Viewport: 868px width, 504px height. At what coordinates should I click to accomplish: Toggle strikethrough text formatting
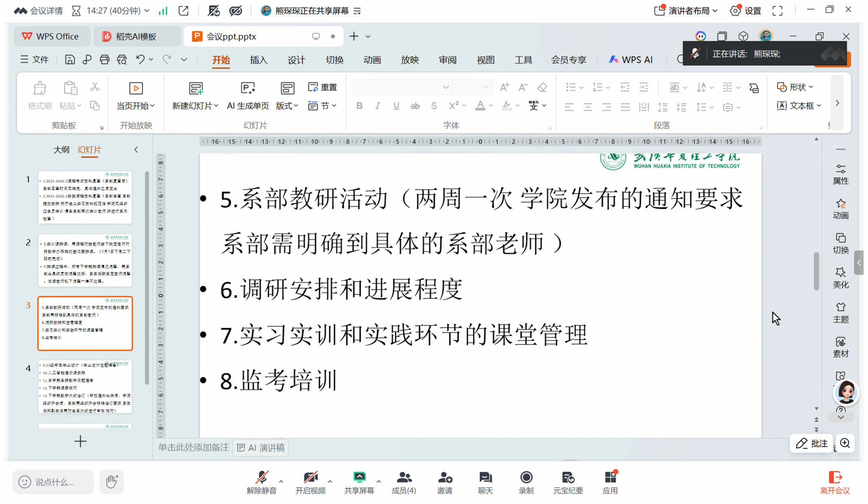(415, 106)
